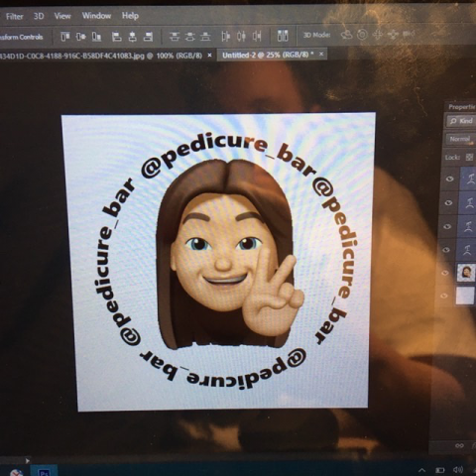The height and width of the screenshot is (476, 476).
Task: Open Photoshop from the taskbar
Action: (44, 471)
